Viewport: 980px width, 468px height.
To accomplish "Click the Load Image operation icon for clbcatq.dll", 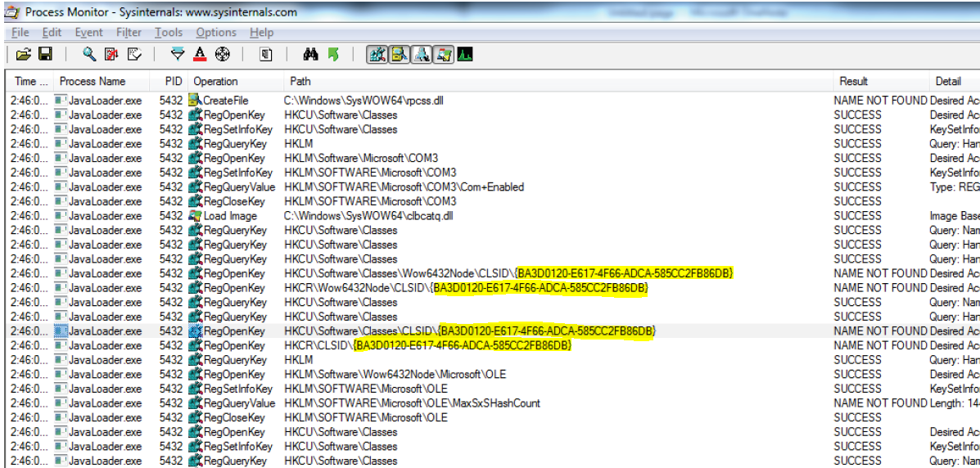I will point(195,215).
